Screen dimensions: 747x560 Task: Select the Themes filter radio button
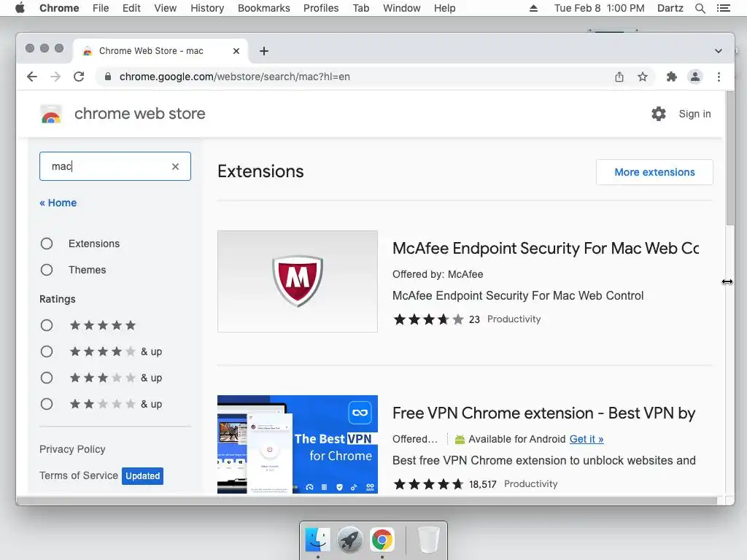[47, 270]
